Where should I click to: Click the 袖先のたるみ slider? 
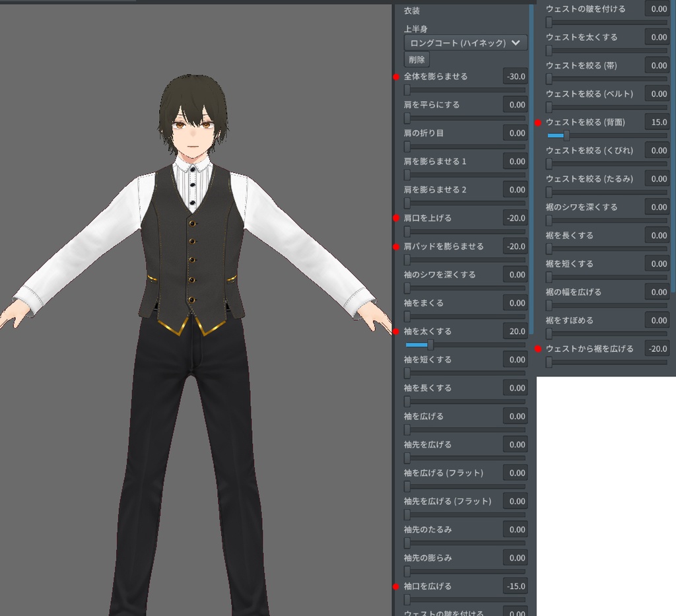pyautogui.click(x=465, y=543)
